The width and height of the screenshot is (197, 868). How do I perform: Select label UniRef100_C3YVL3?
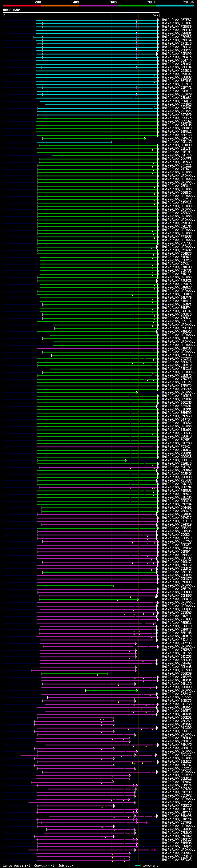click(x=177, y=203)
